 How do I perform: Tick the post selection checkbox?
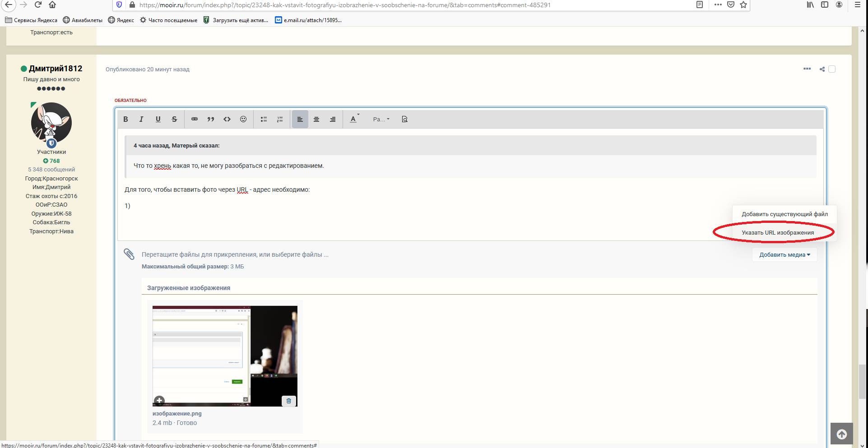point(832,69)
